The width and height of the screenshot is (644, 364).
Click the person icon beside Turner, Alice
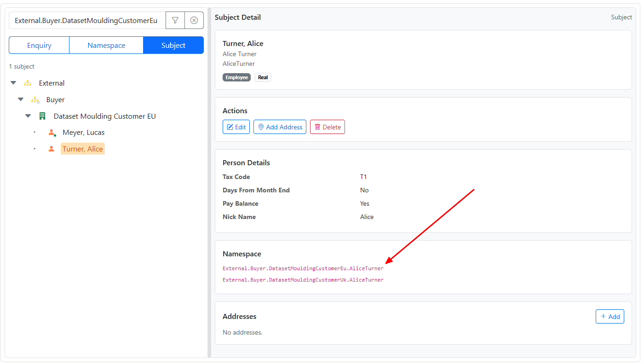52,149
